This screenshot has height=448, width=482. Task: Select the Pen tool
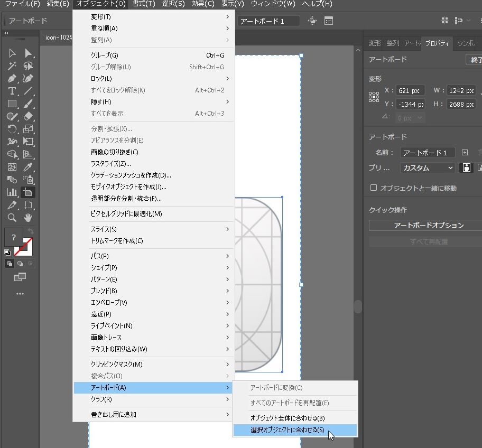pyautogui.click(x=12, y=78)
